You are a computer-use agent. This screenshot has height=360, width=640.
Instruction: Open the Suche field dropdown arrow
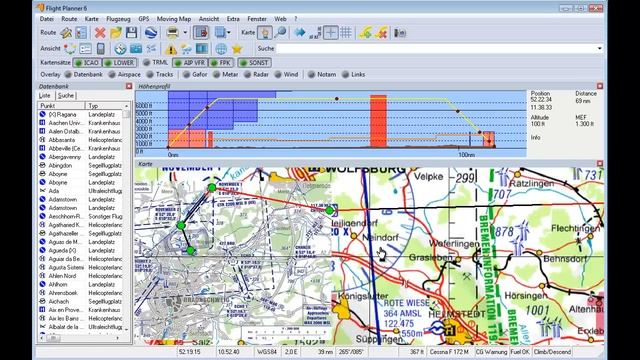coord(599,49)
